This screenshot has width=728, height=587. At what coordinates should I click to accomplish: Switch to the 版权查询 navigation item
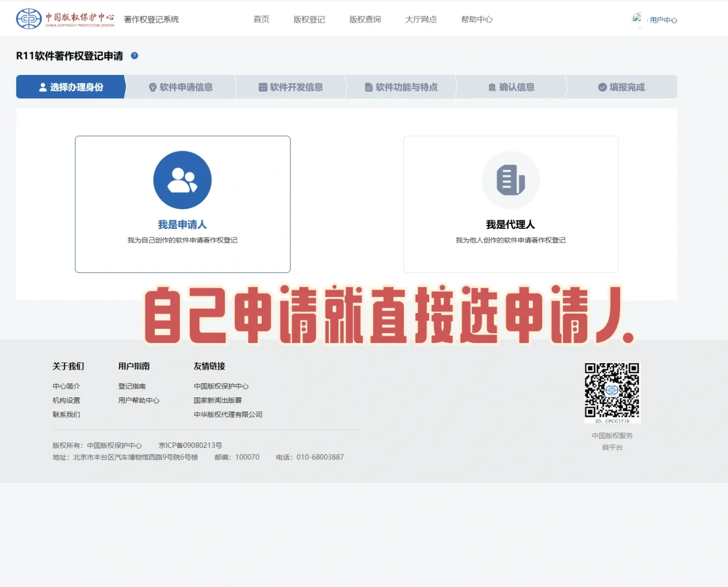(x=365, y=19)
